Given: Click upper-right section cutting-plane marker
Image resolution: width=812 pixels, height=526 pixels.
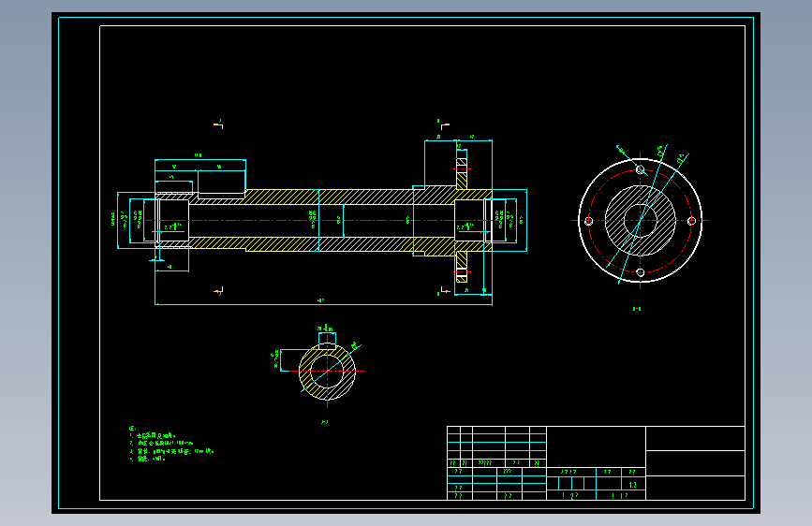Looking at the screenshot, I should coord(443,124).
